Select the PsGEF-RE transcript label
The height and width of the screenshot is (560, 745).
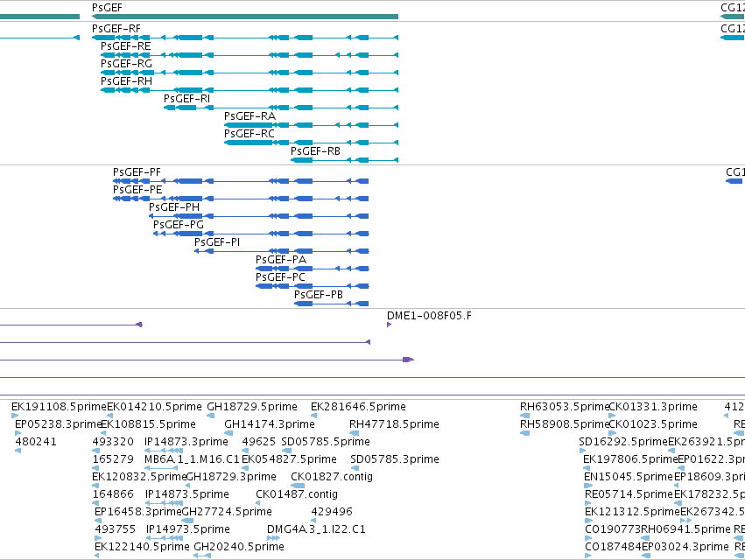coord(126,46)
